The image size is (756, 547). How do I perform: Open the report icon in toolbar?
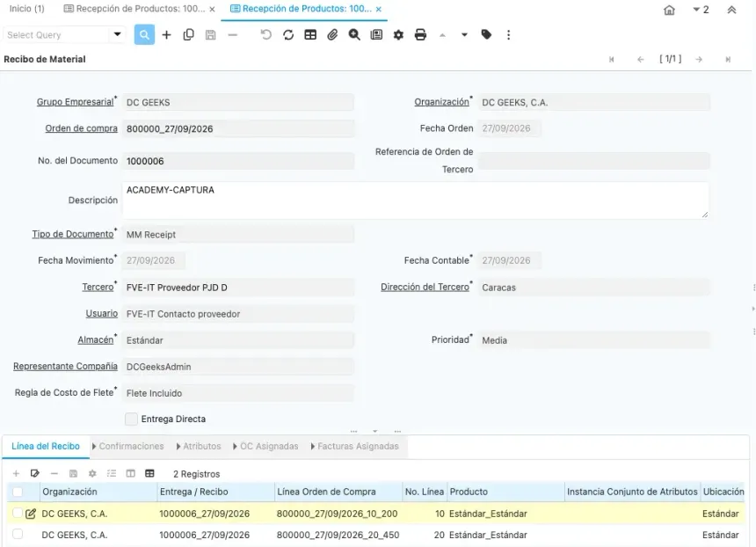tap(376, 34)
